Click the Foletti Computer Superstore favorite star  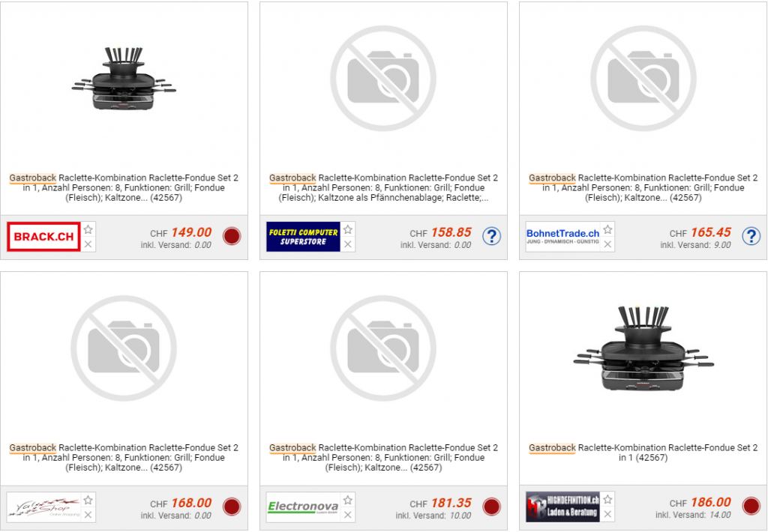348,229
